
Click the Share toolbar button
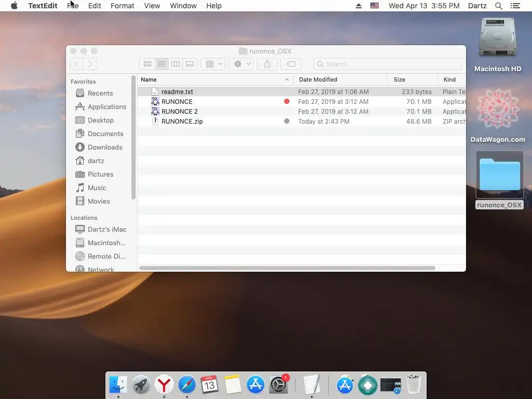click(x=268, y=64)
